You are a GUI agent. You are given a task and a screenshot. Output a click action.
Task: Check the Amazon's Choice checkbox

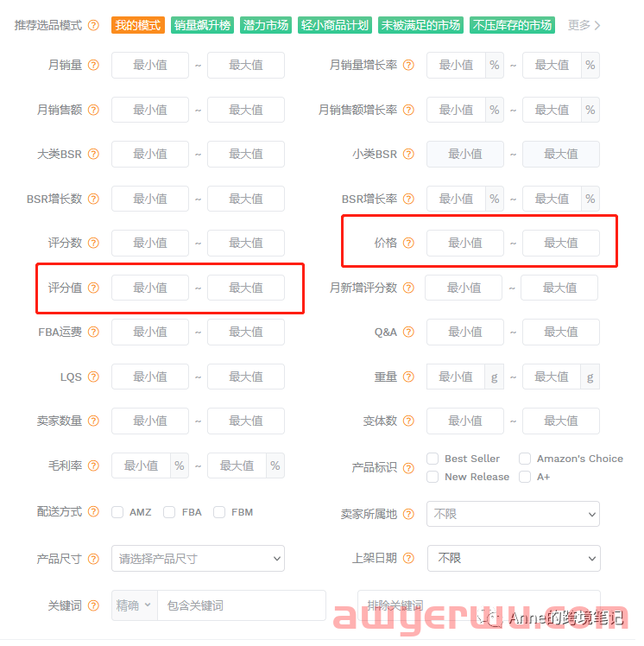(x=525, y=459)
